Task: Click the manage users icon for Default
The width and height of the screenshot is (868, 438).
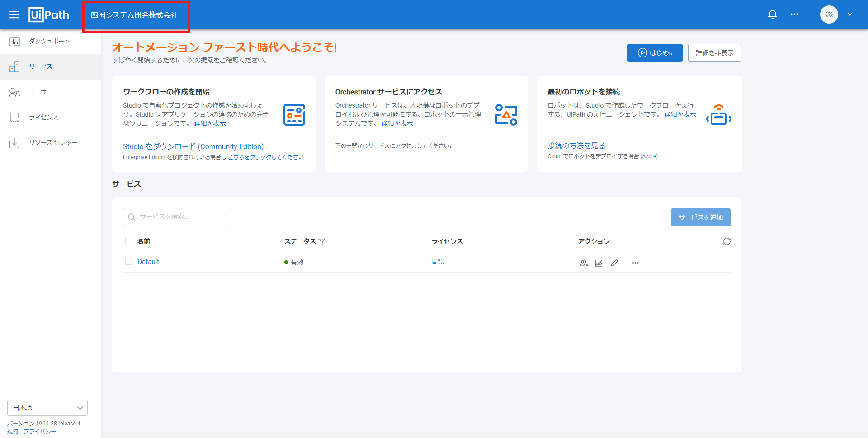Action: [584, 263]
